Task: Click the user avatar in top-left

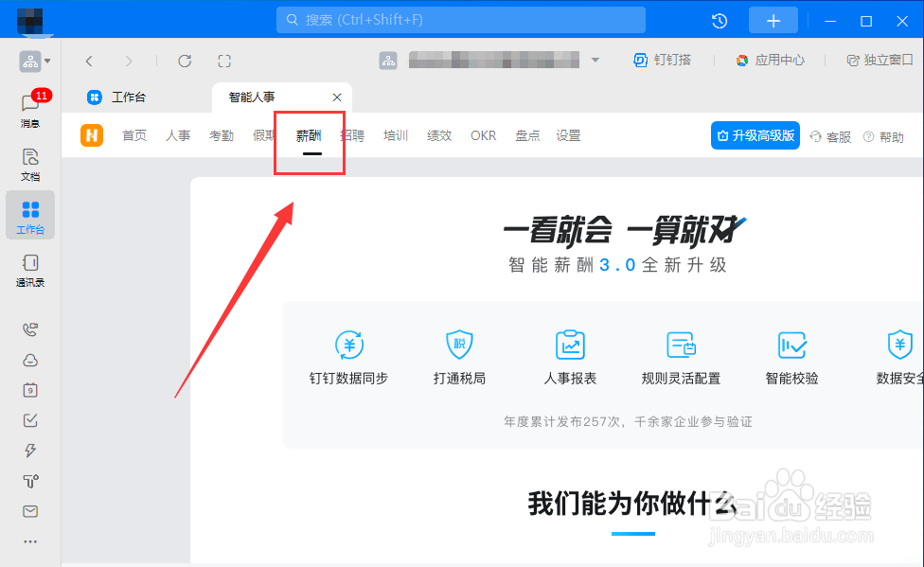Action: (30, 22)
